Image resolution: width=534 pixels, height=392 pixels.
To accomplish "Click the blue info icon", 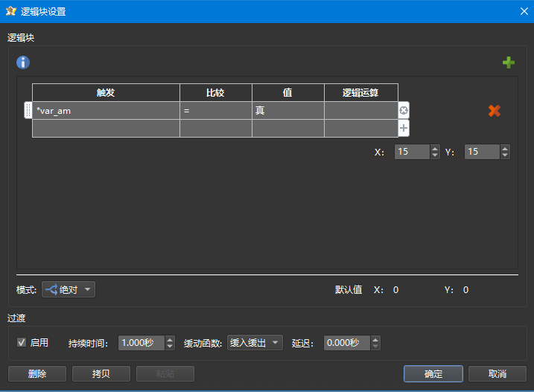I will point(23,62).
